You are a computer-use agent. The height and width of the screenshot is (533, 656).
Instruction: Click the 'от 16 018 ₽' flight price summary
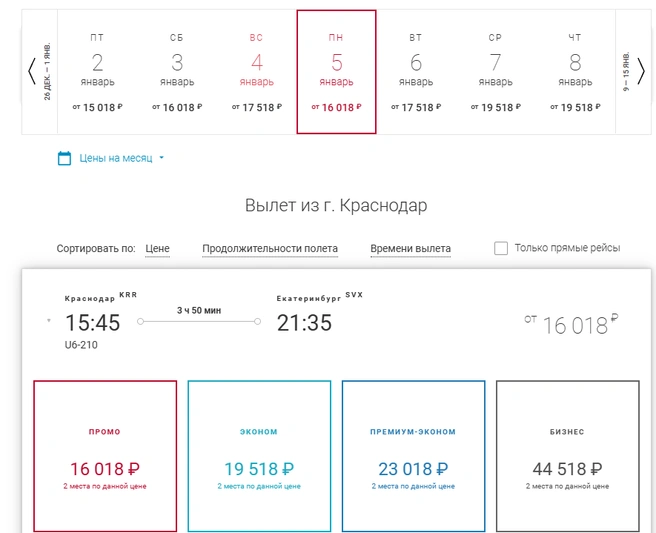[x=571, y=325]
